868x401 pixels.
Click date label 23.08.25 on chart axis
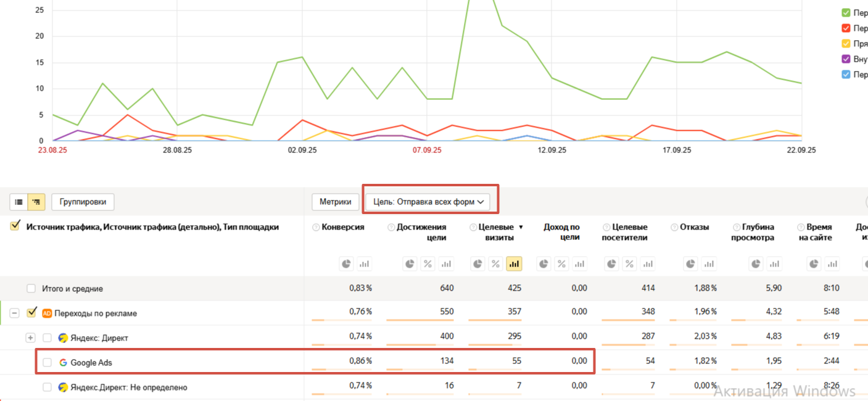pyautogui.click(x=52, y=151)
